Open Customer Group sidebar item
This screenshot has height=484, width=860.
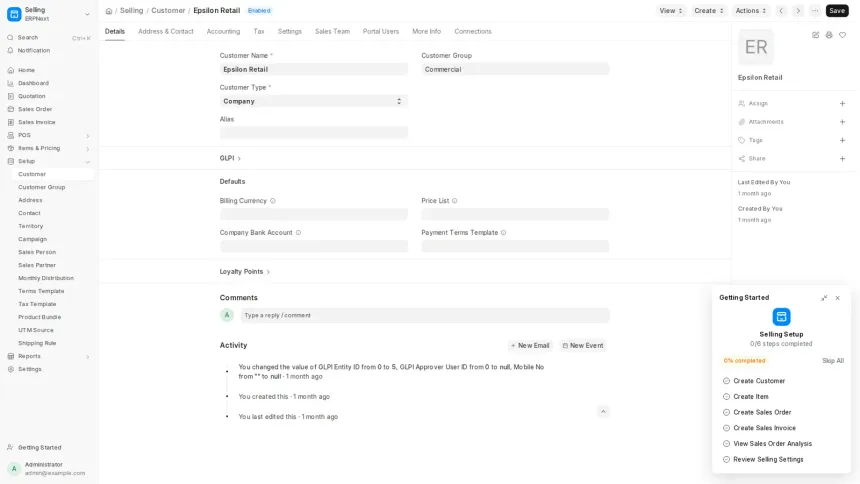click(42, 187)
